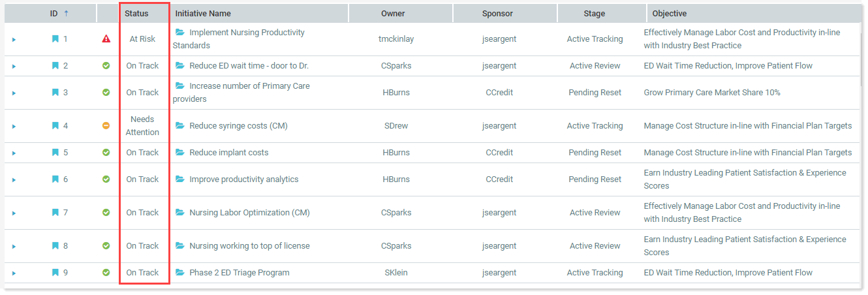
Task: Click the bookmark icon for ID 1
Action: click(x=55, y=39)
